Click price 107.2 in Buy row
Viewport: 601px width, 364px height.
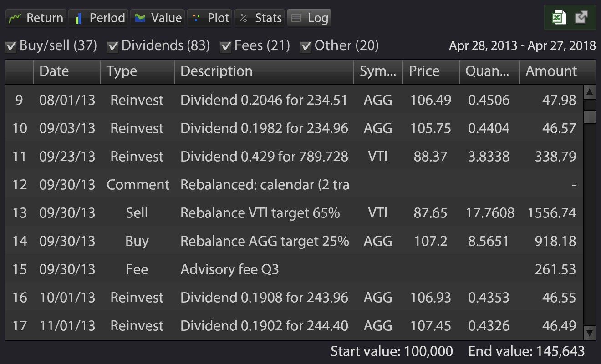coord(430,241)
